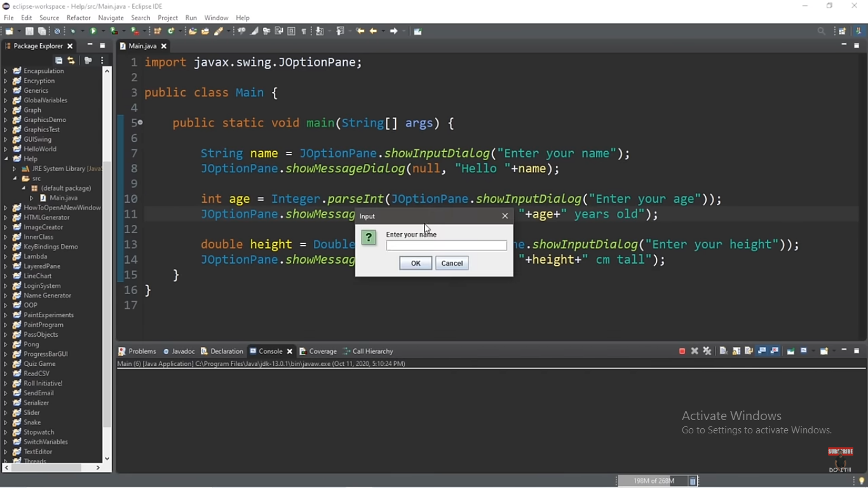Toggle Block Selection Mode icon

click(x=292, y=31)
